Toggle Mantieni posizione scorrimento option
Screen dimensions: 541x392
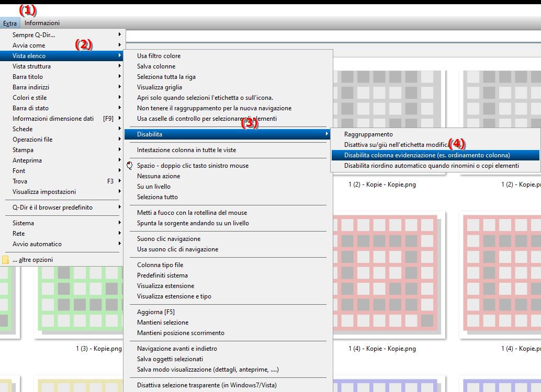[228, 333]
